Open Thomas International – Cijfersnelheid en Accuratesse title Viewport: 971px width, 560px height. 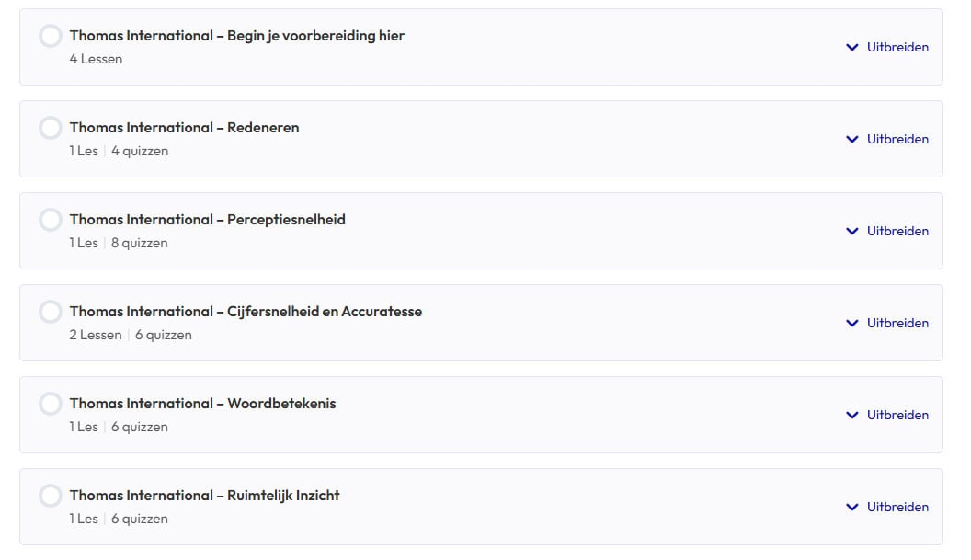pyautogui.click(x=246, y=312)
